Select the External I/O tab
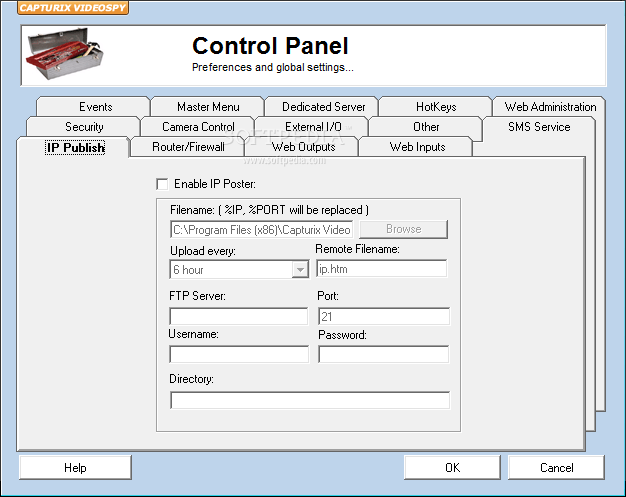Screen dimensions: 626x497 [312, 127]
